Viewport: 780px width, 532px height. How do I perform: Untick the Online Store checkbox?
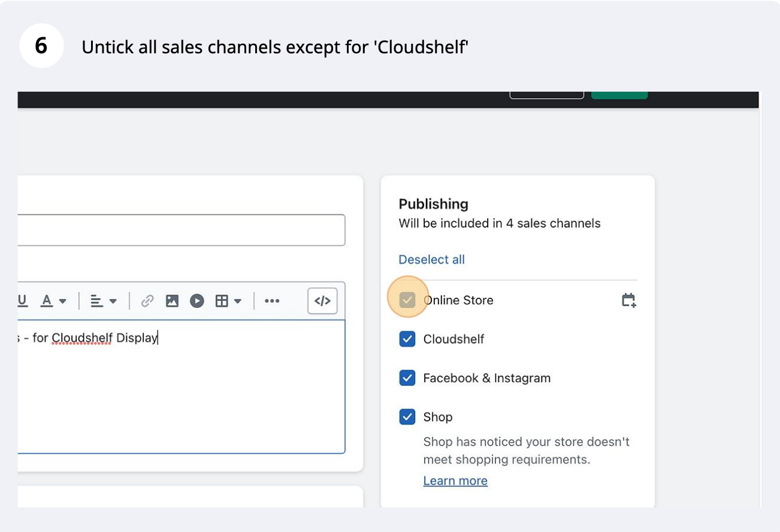click(407, 300)
